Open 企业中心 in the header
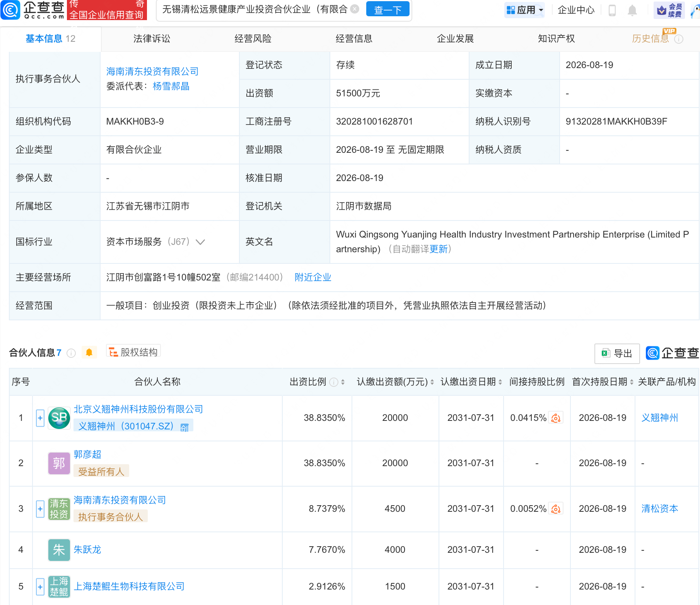Screen dimensions: 700x605 576,10
